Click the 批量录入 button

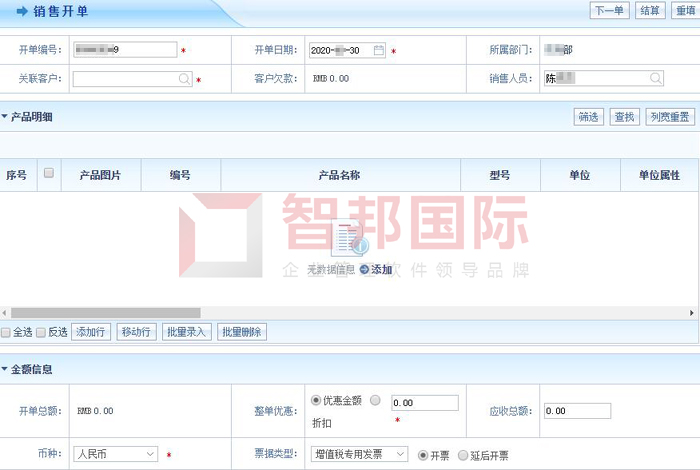point(187,332)
